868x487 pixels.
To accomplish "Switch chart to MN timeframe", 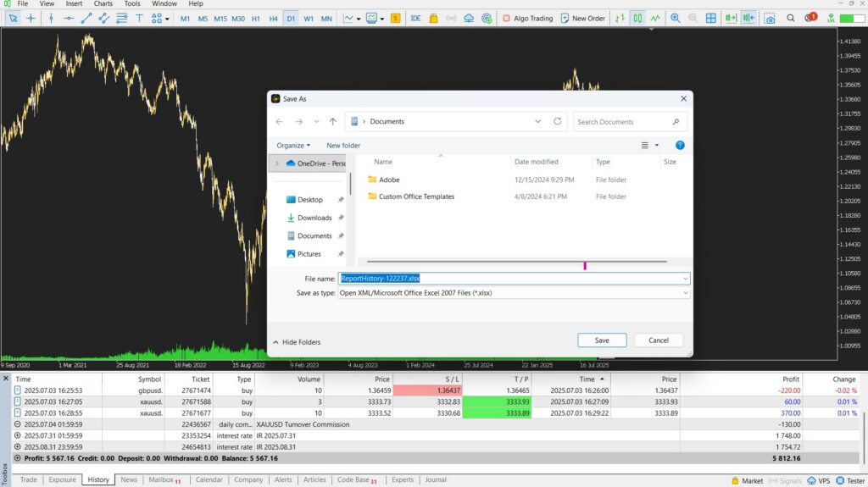I will 326,19.
